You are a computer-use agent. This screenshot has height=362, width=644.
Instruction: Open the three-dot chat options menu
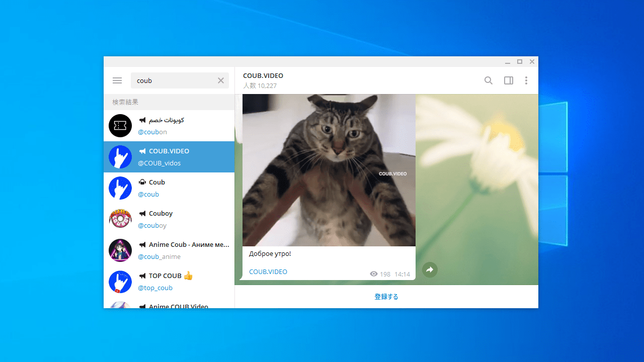[x=526, y=80]
